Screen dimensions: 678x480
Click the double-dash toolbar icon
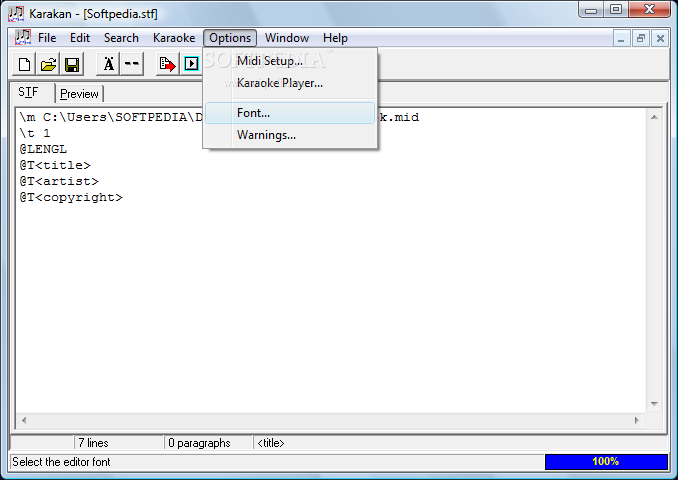point(132,64)
